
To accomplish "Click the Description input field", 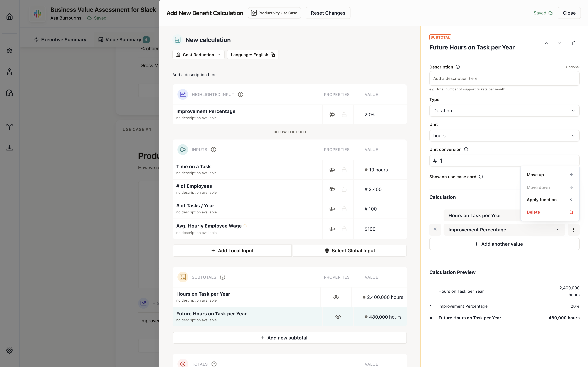I will [504, 78].
